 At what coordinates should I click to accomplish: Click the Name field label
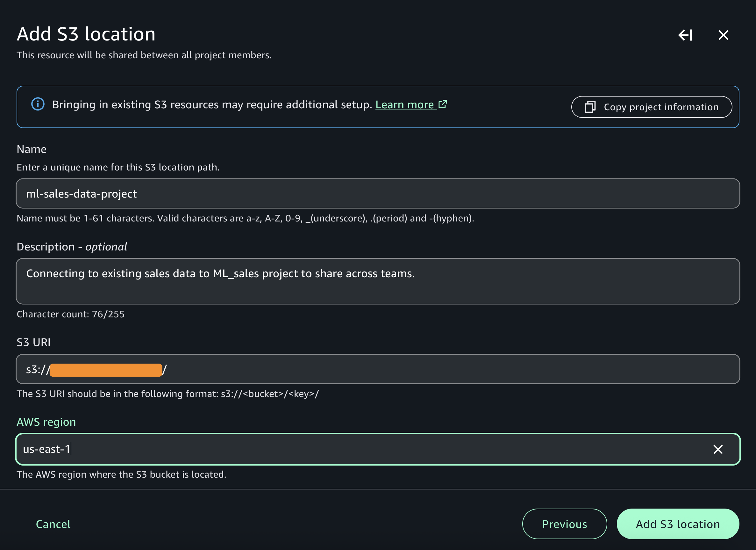click(x=32, y=149)
